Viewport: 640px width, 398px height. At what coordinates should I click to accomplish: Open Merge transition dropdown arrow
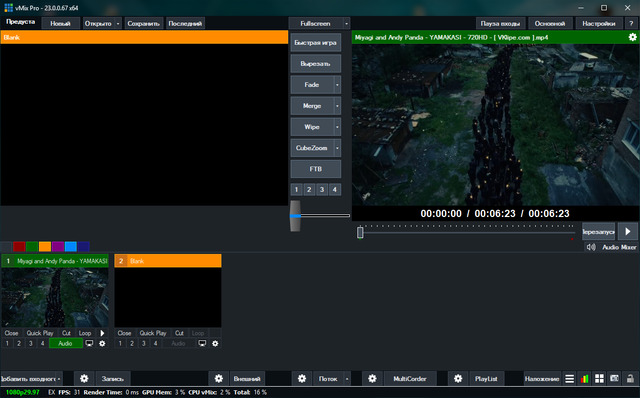(x=337, y=106)
